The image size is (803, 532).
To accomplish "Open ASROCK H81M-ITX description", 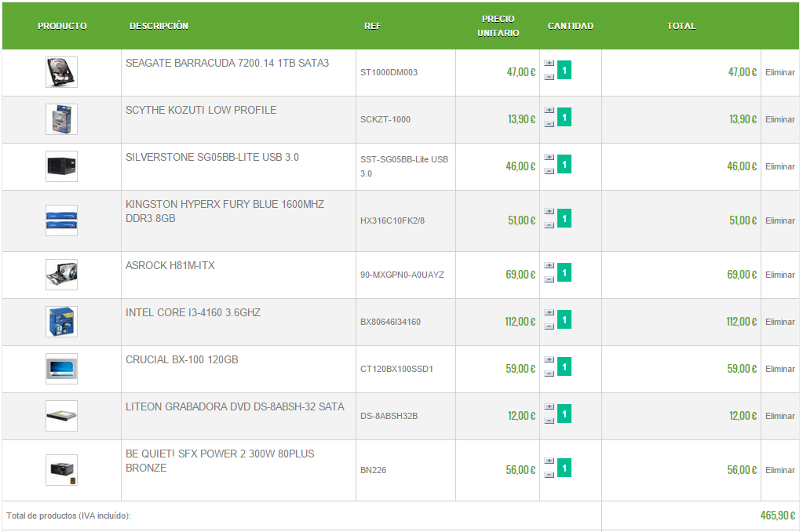I will point(170,266).
